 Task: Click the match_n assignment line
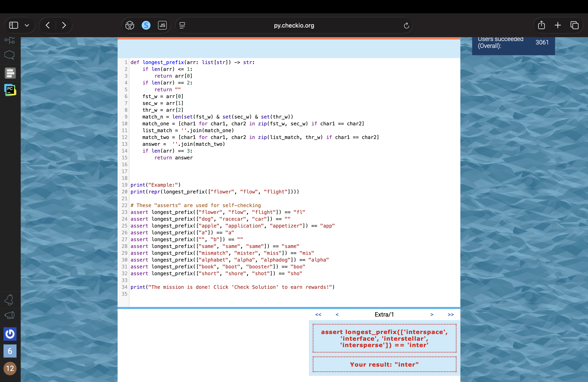(x=218, y=117)
